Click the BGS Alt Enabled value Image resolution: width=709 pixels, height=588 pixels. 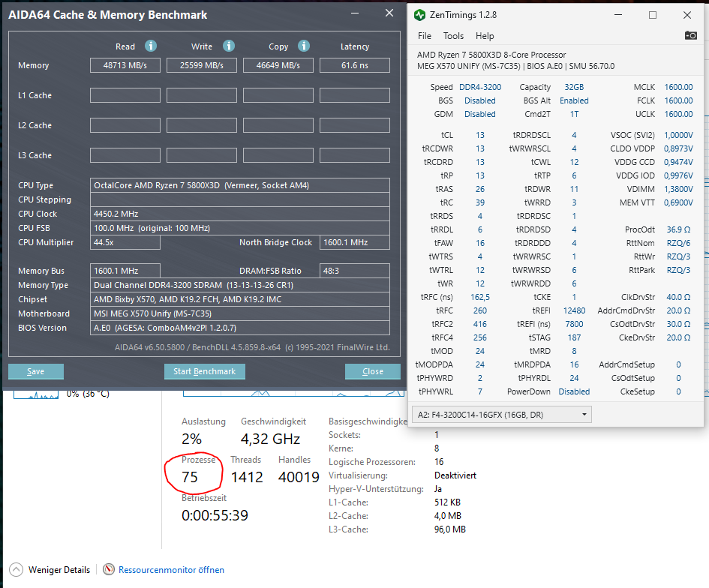(574, 100)
